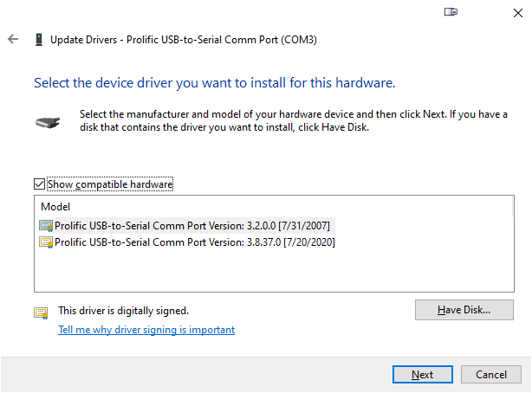Cancel the driver update
Screen dimensions: 532x393
point(491,374)
